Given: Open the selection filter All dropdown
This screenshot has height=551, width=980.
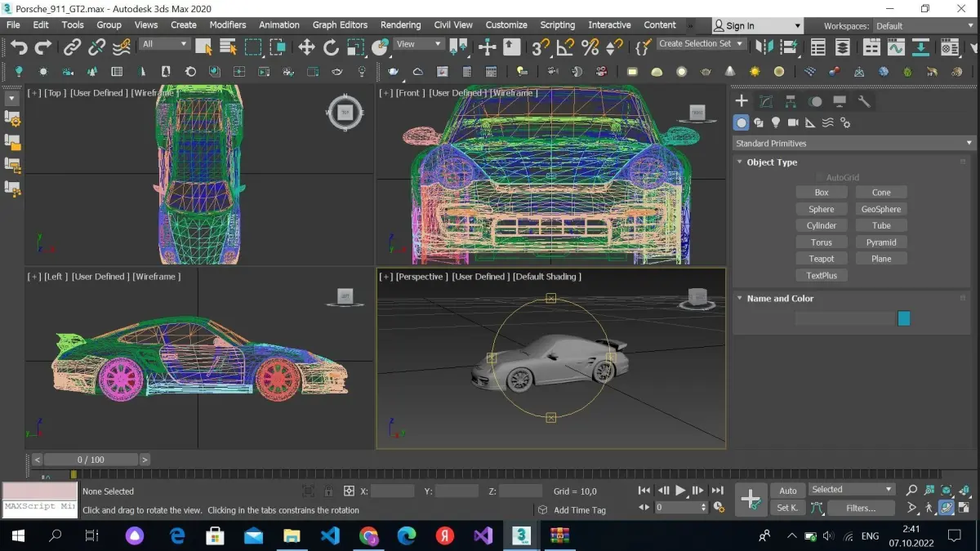Looking at the screenshot, I should (164, 44).
